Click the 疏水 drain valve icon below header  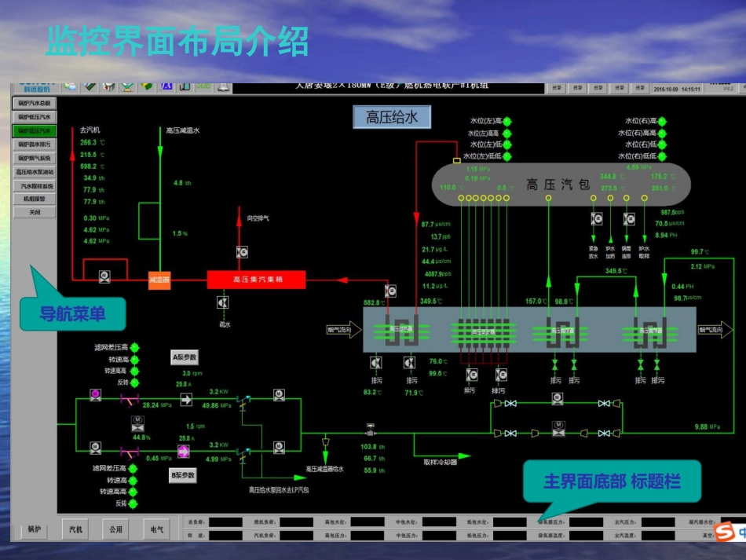pos(223,302)
